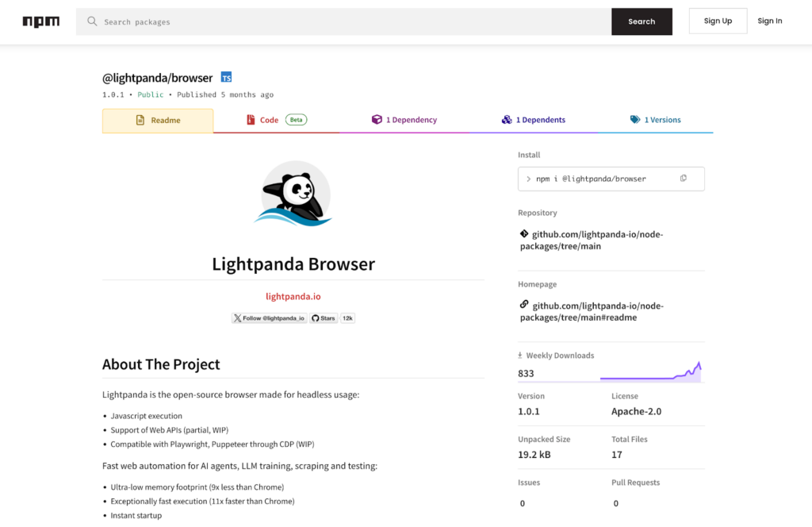Click the Dependents icon on its tab

[x=507, y=119]
